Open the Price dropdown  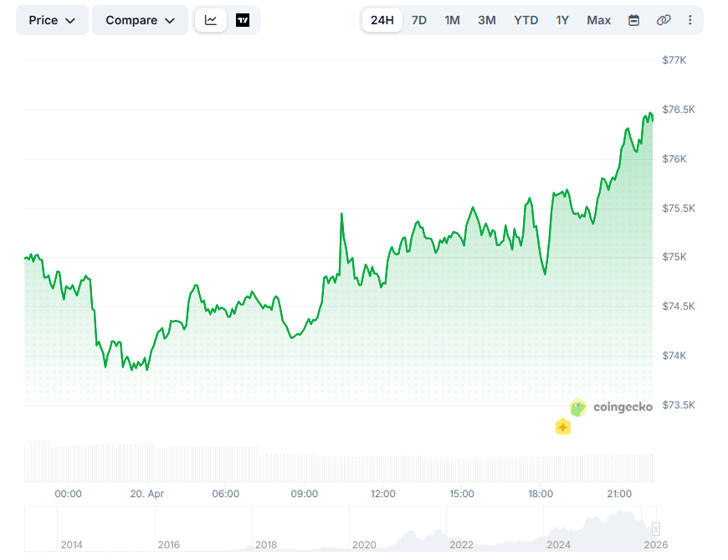(52, 19)
